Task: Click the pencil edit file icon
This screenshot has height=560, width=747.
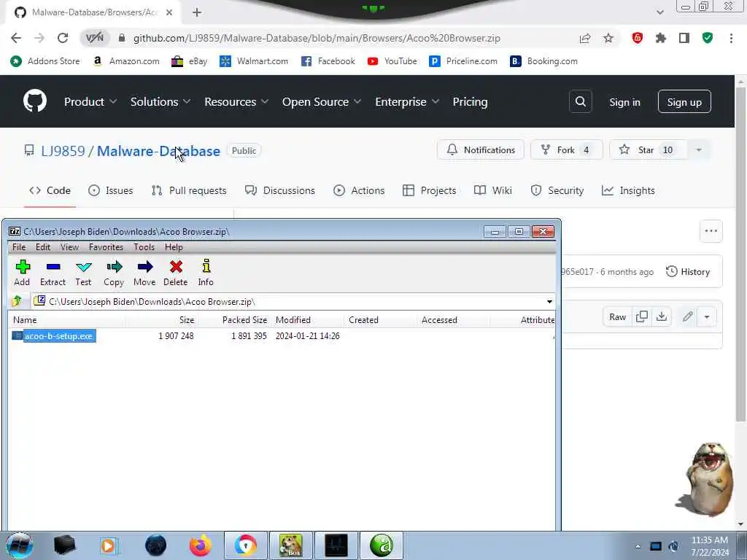Action: [687, 316]
